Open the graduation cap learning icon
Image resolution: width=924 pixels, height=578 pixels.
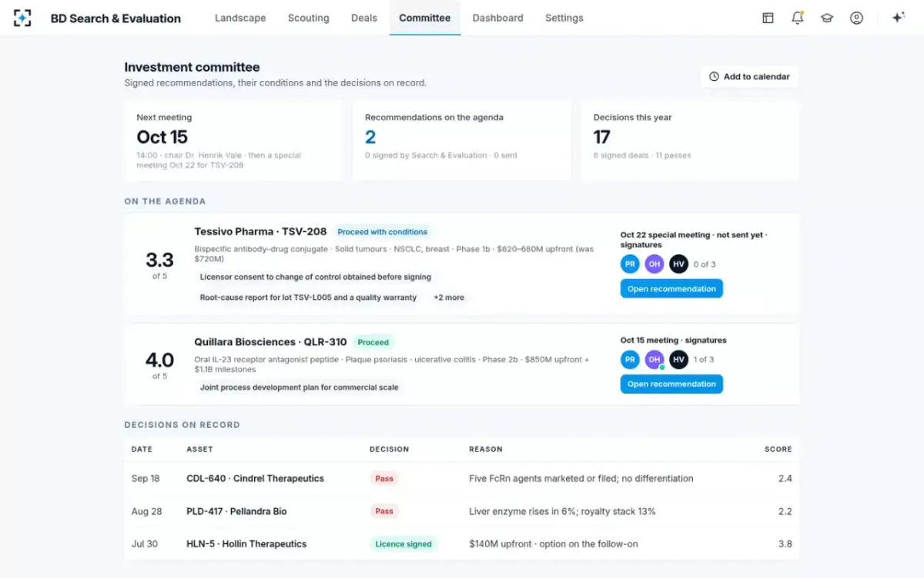827,18
